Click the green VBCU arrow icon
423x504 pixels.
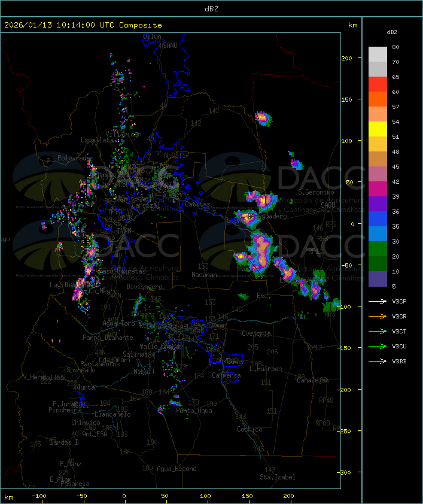[378, 346]
